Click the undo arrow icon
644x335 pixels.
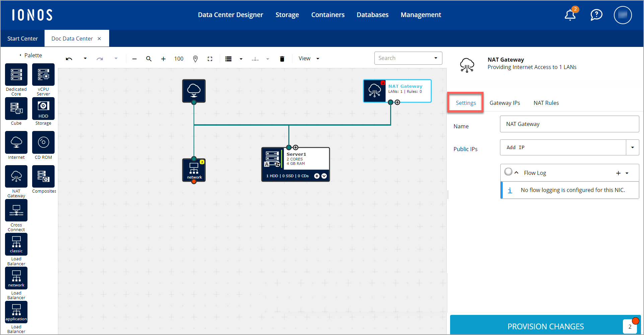click(69, 59)
